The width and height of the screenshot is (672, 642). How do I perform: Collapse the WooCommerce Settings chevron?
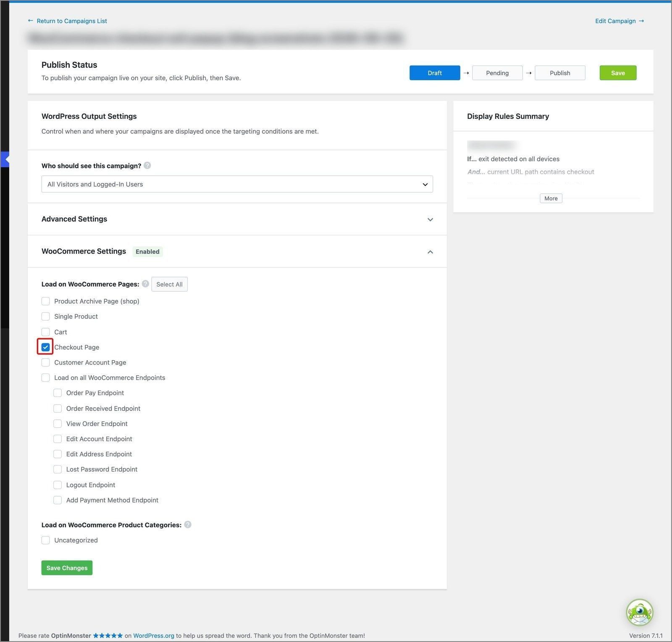point(430,252)
